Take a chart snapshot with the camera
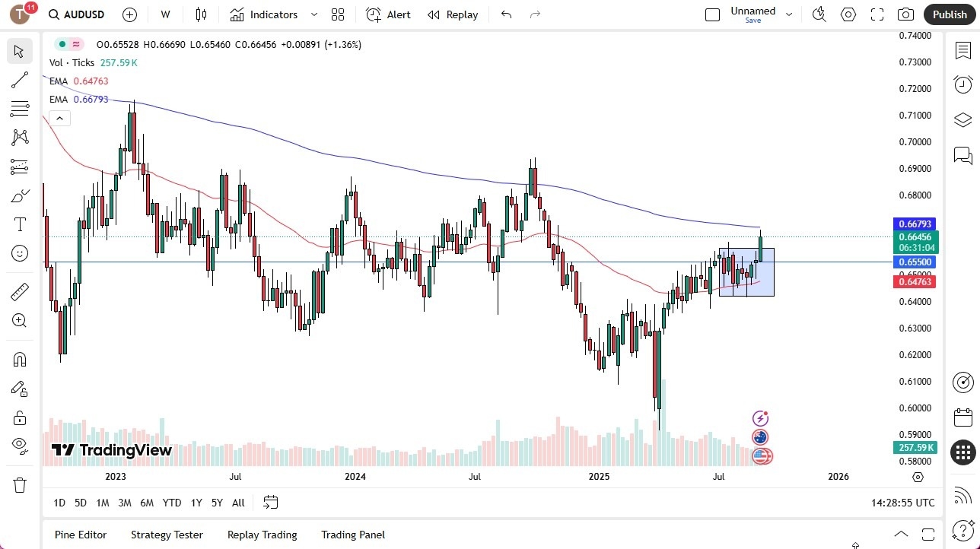The width and height of the screenshot is (980, 549). point(905,14)
